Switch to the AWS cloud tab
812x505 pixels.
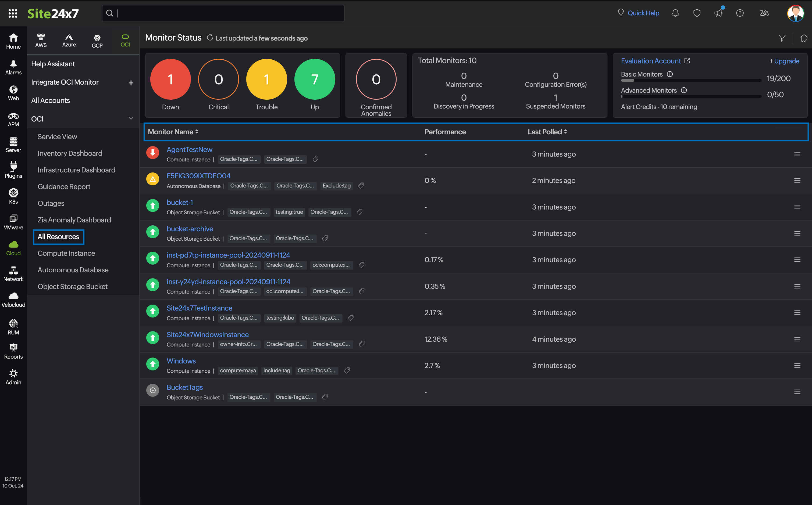tap(41, 40)
